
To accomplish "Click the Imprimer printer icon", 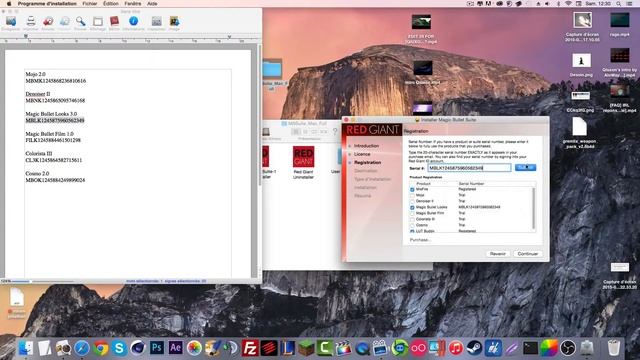I will (31, 21).
